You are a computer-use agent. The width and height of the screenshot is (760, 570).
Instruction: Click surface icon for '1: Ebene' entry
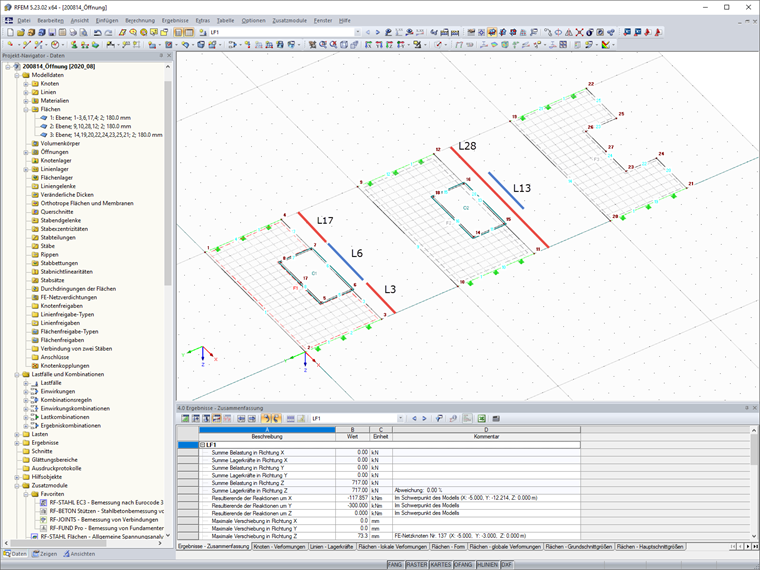[x=43, y=117]
